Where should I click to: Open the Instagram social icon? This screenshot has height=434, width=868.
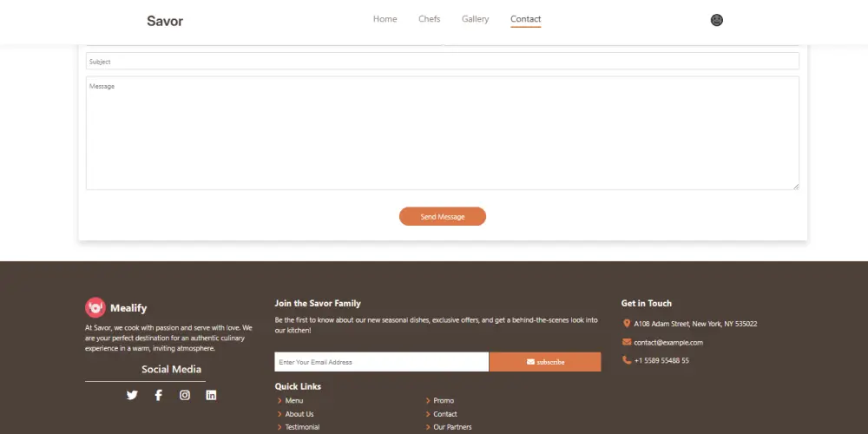[x=185, y=395]
